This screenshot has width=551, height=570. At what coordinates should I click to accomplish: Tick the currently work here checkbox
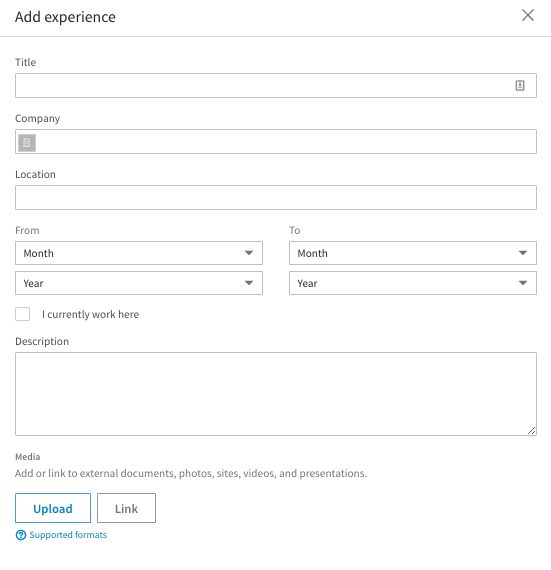pos(23,314)
